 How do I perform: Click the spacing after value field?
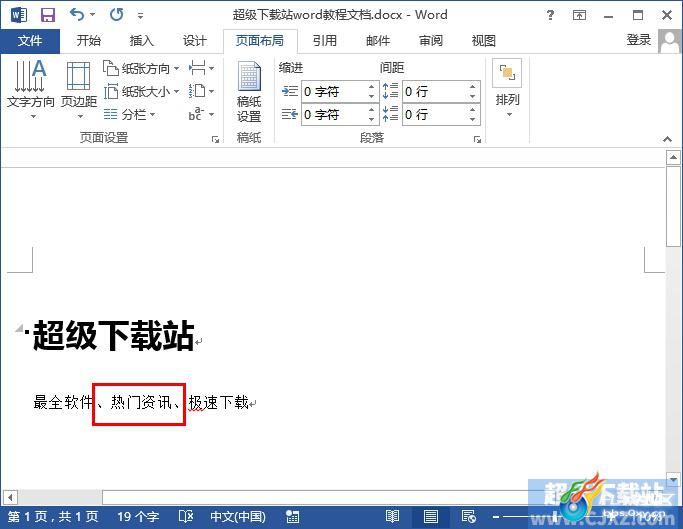point(434,115)
